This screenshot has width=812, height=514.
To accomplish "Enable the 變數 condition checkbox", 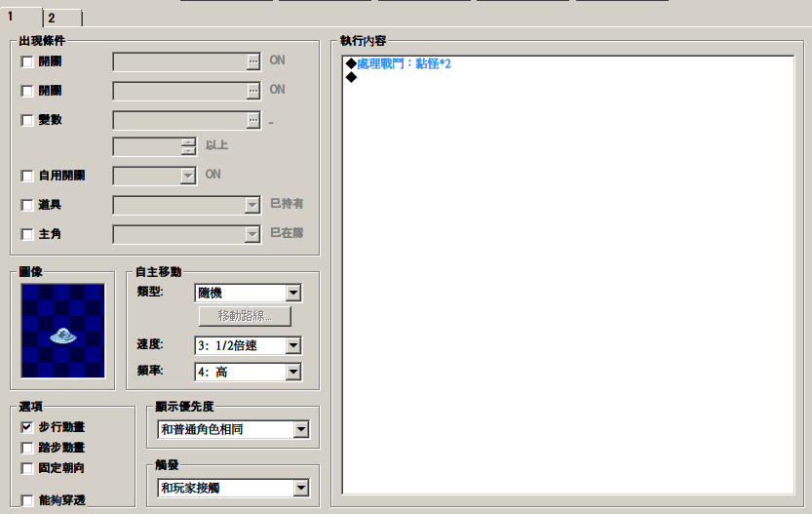I will [x=27, y=120].
